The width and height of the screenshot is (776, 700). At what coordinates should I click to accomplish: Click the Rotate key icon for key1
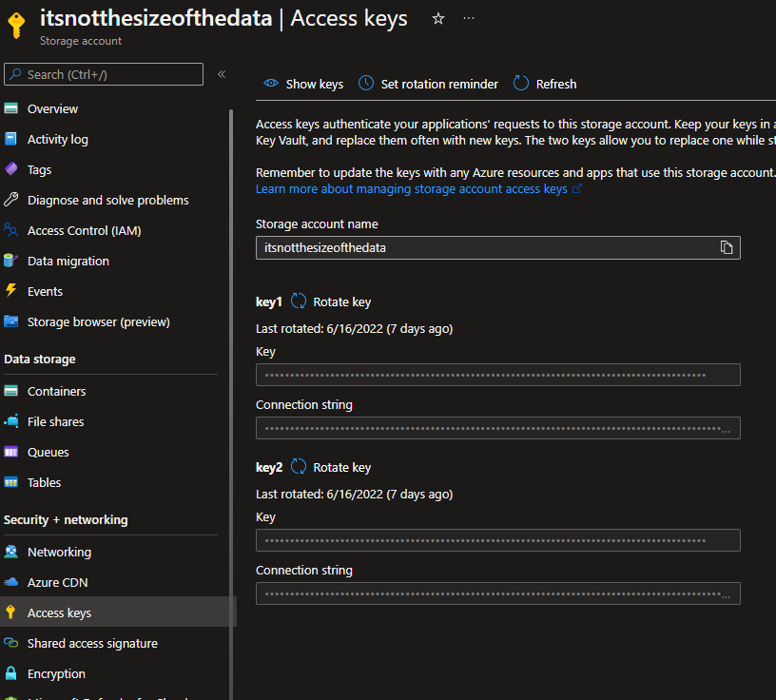pos(299,301)
